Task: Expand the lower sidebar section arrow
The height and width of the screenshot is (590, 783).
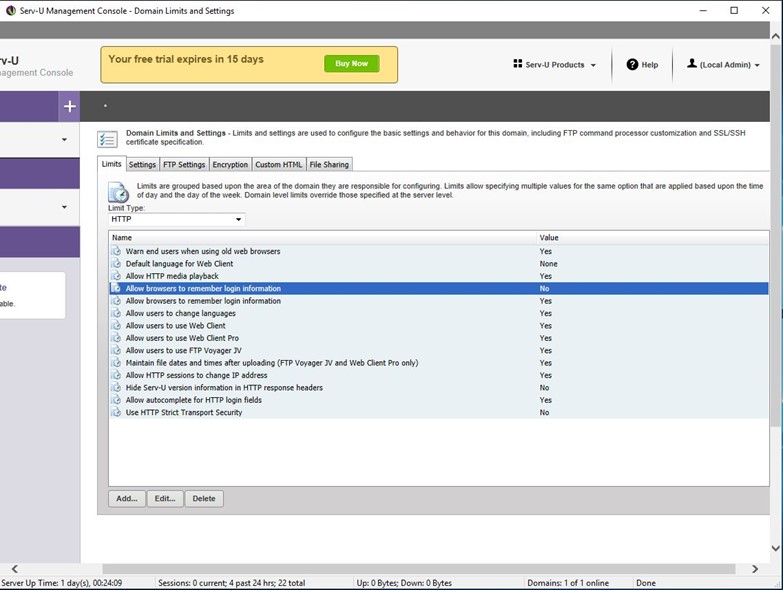Action: click(64, 207)
